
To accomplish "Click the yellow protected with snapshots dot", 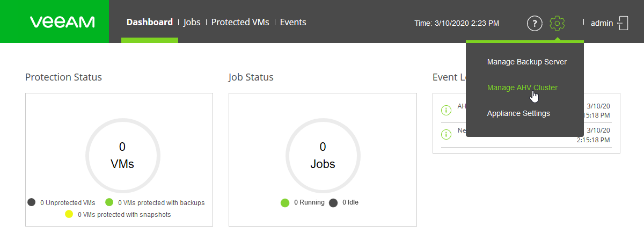I will [69, 214].
